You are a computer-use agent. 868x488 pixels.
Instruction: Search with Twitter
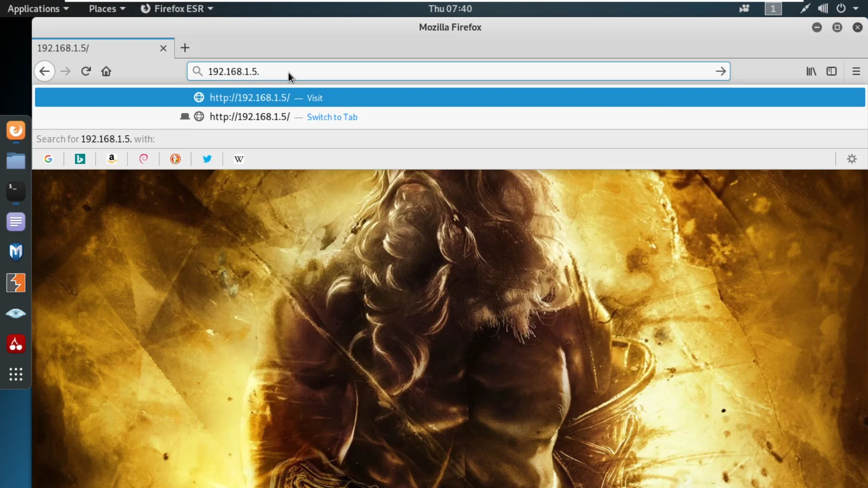pos(207,159)
